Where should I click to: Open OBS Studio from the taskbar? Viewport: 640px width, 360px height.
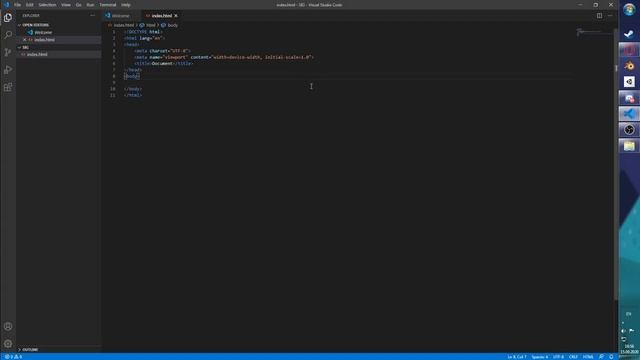[x=629, y=130]
